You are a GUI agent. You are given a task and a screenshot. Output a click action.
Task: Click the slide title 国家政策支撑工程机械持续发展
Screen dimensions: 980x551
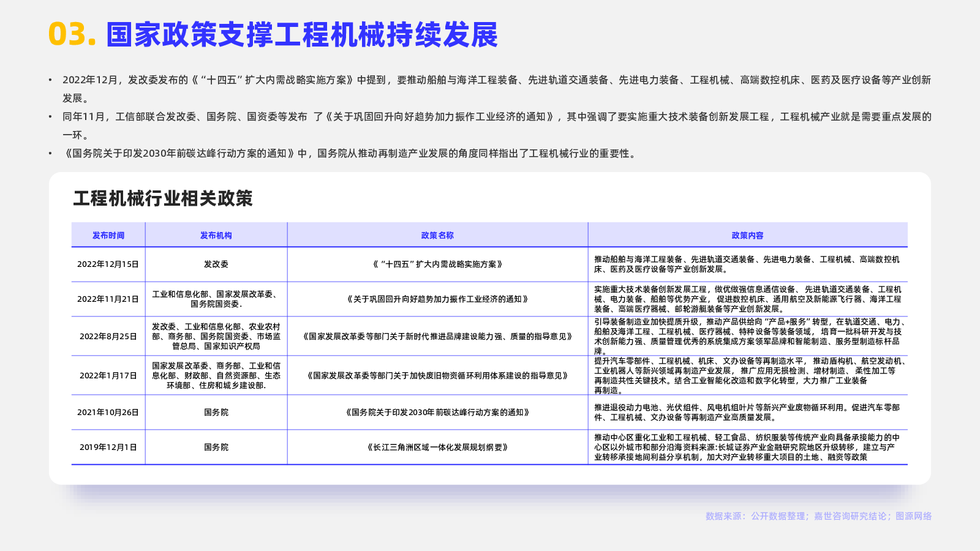[x=302, y=34]
